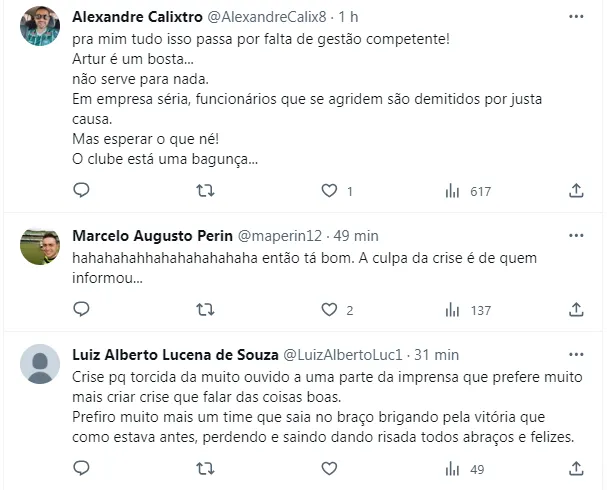Like Marcelo Augusto Perin's tweet
The image size is (607, 490).
click(328, 310)
